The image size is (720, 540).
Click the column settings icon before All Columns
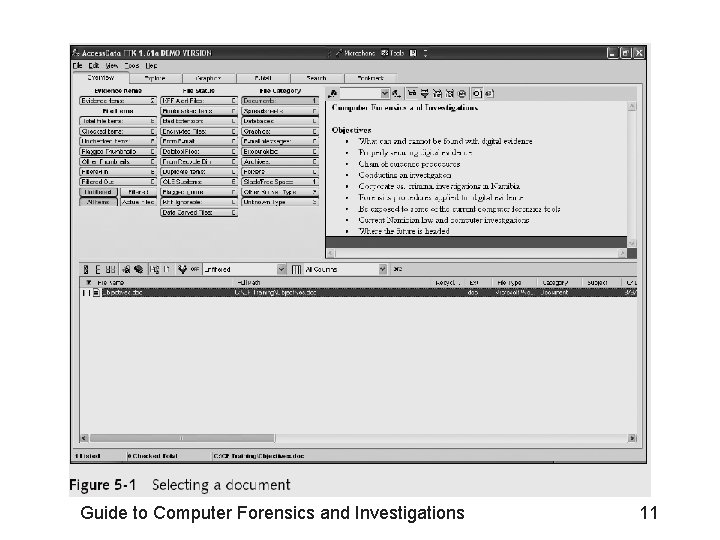[297, 270]
